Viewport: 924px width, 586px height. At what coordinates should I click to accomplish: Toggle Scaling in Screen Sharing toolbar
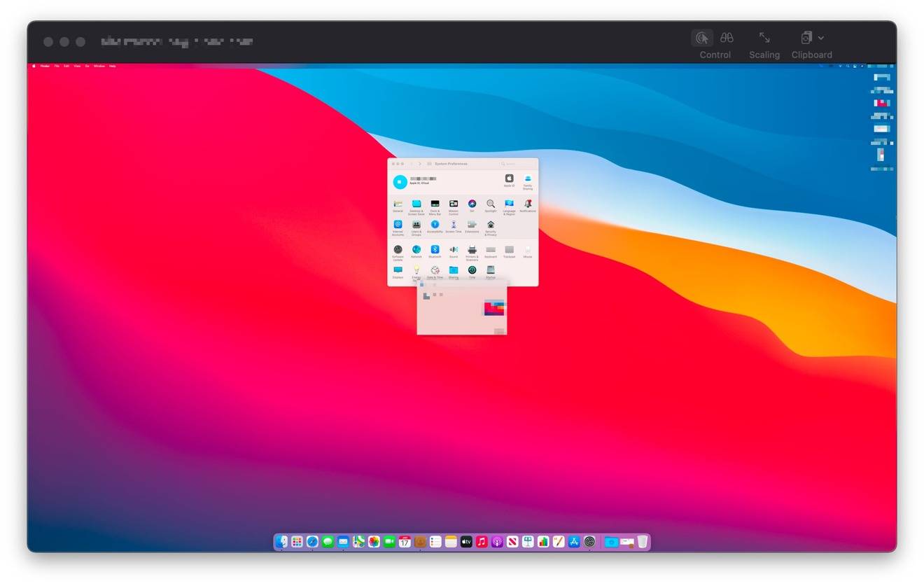click(764, 38)
